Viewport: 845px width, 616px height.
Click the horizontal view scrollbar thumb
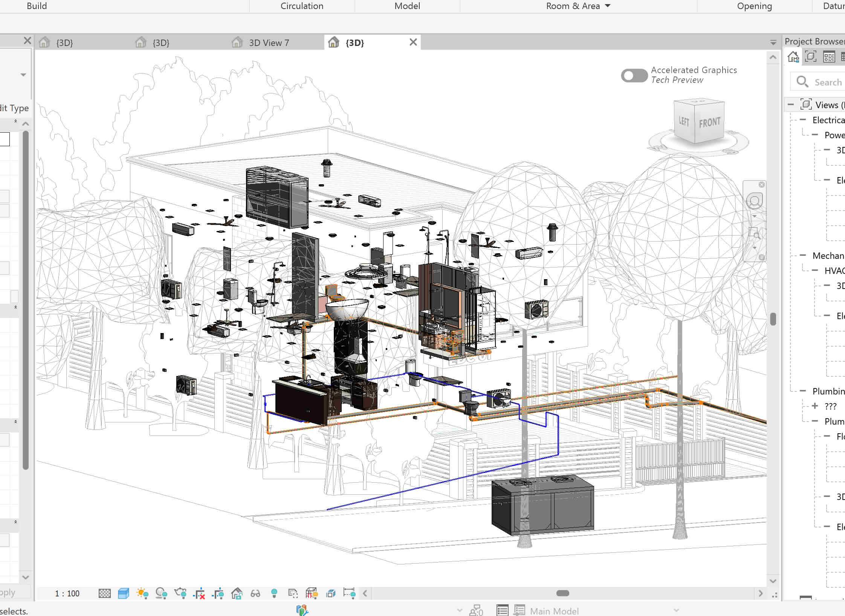click(x=562, y=593)
